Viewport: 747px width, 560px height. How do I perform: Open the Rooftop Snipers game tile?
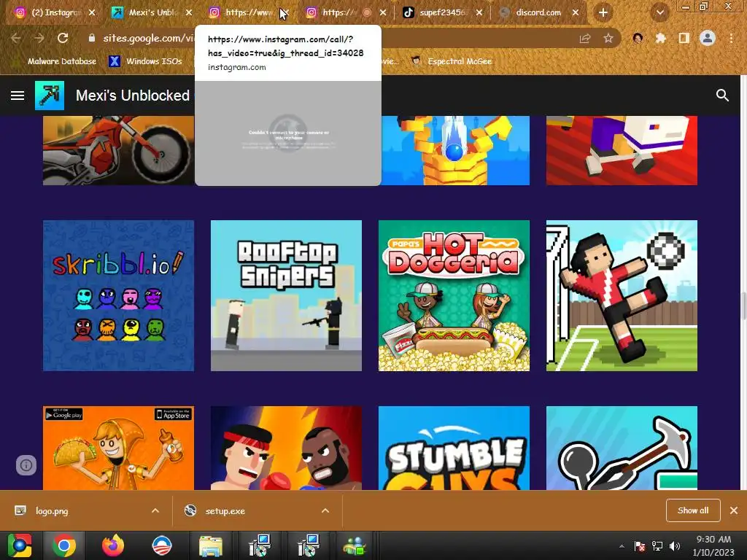click(x=286, y=296)
